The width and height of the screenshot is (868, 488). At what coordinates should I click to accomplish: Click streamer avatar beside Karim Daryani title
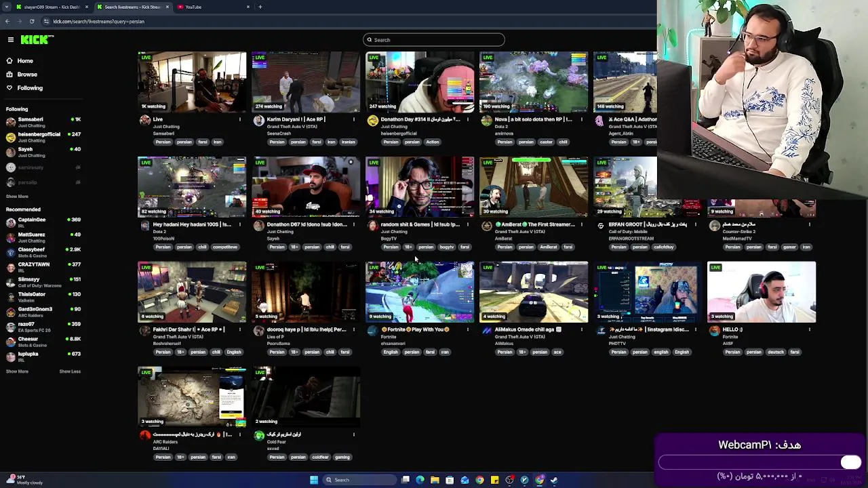point(259,121)
